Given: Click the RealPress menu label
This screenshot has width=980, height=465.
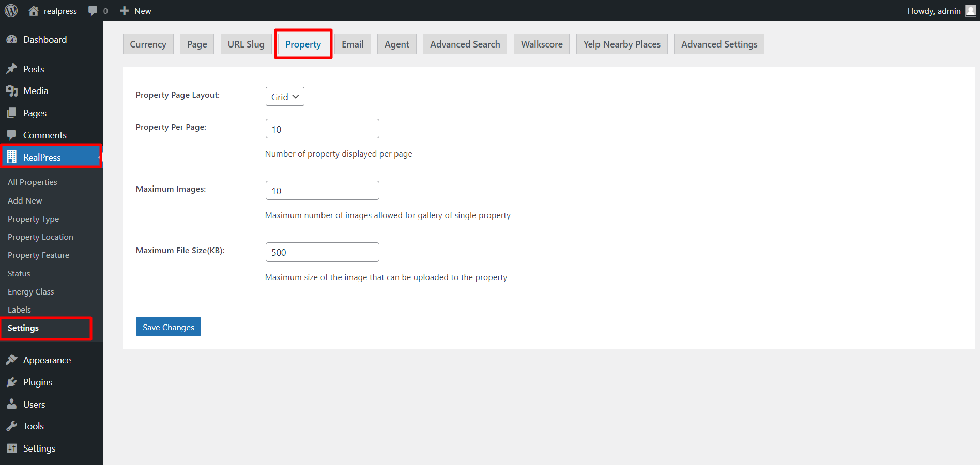Looking at the screenshot, I should [x=42, y=158].
